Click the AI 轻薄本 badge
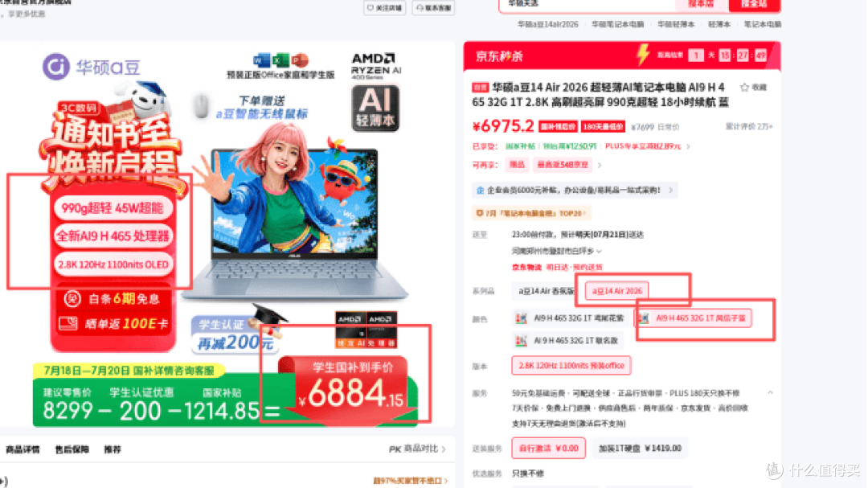 tap(375, 109)
